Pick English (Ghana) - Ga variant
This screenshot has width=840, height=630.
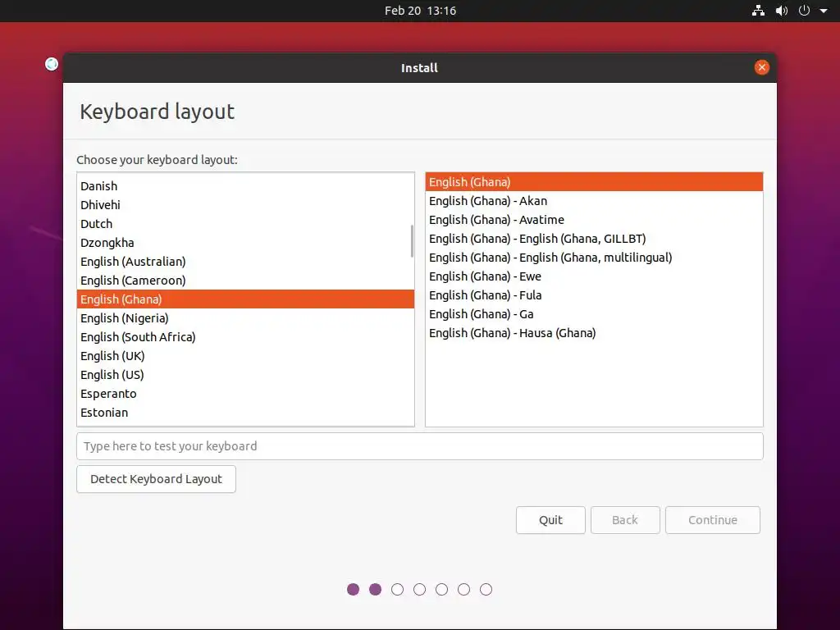(594, 314)
